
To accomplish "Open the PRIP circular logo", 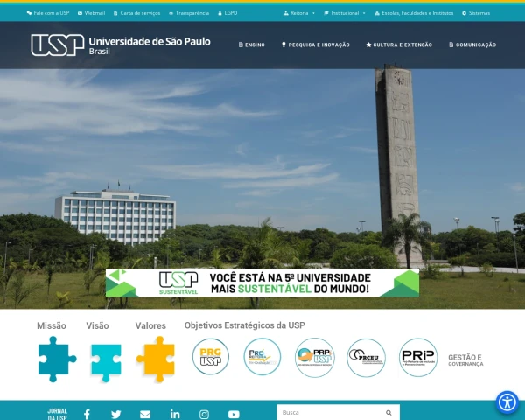I will click(x=418, y=357).
